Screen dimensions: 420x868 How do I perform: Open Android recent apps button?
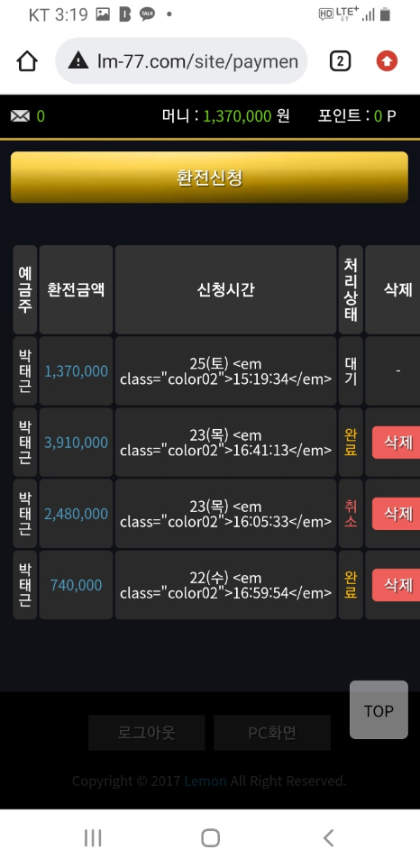pos(93,837)
